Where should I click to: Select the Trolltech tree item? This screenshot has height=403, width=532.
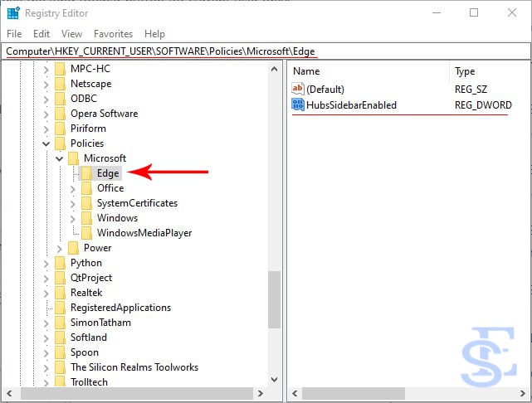[89, 382]
